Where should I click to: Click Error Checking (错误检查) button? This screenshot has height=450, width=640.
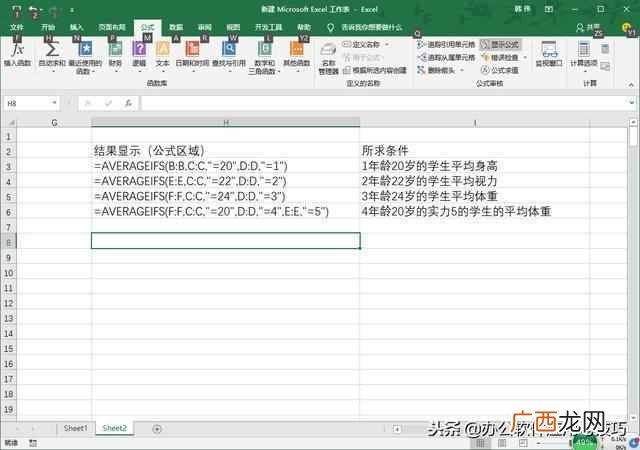click(x=500, y=58)
